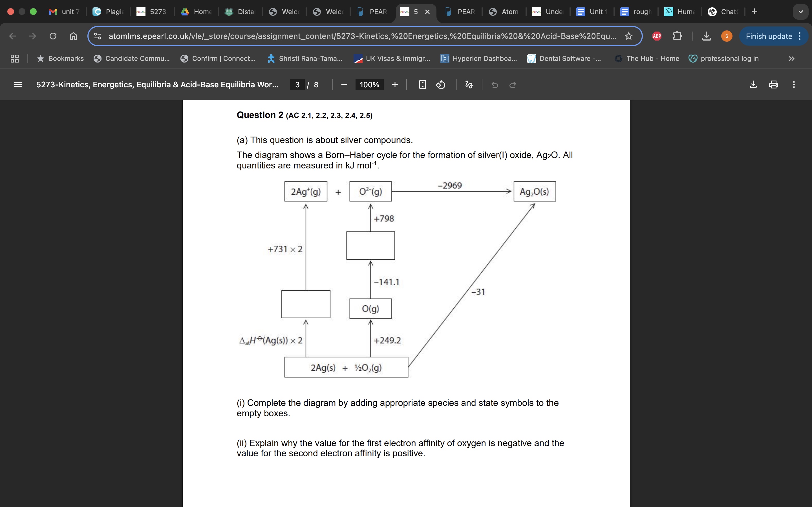
Task: Click the 100% zoom level field
Action: (x=369, y=84)
